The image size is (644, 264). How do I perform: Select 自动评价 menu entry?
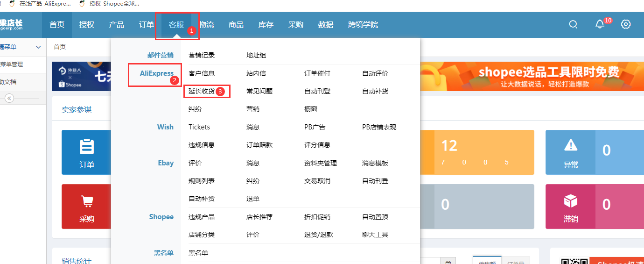pos(375,73)
